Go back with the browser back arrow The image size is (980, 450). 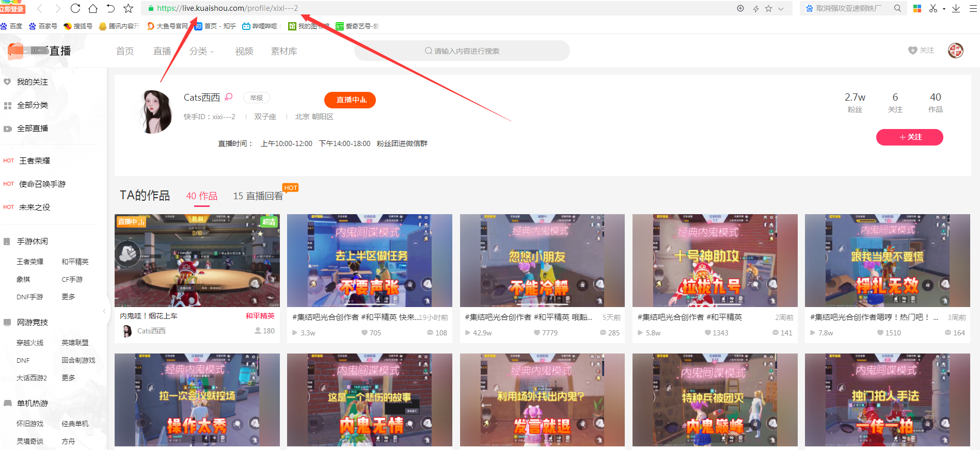(x=40, y=8)
